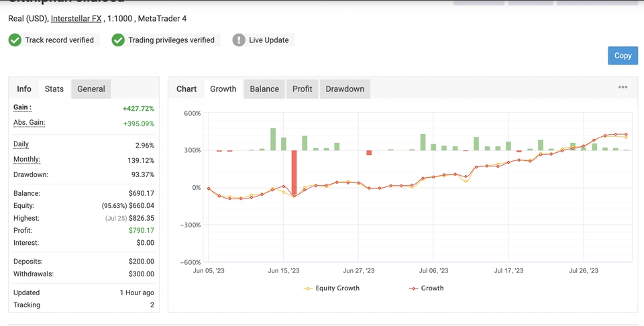The height and width of the screenshot is (326, 644).
Task: Switch to the Info tab
Action: [24, 89]
